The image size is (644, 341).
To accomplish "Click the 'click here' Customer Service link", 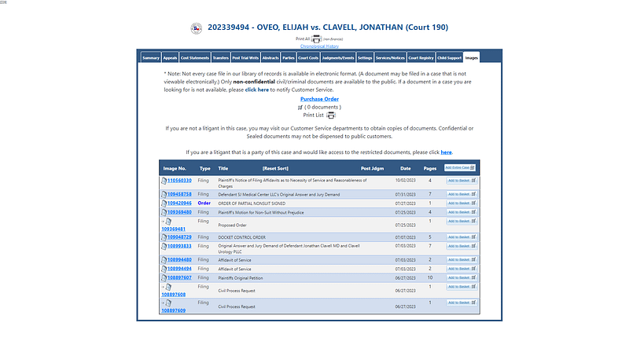I will 256,90.
